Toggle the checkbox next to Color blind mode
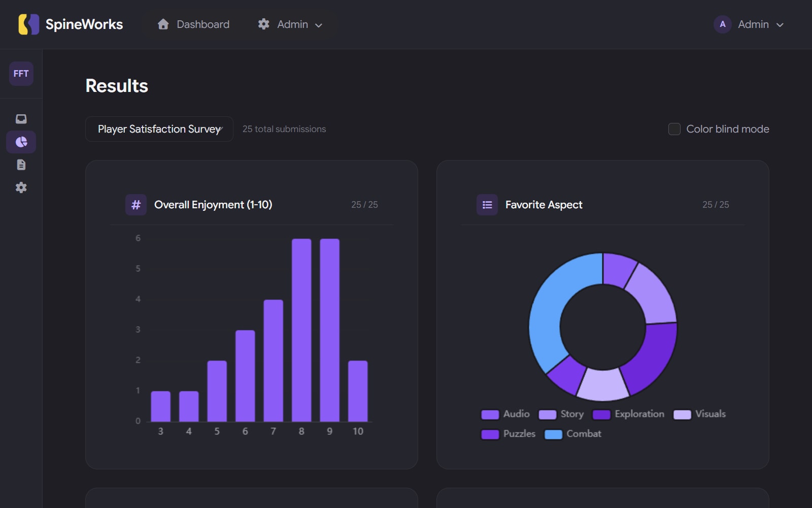The width and height of the screenshot is (812, 508). [x=674, y=129]
